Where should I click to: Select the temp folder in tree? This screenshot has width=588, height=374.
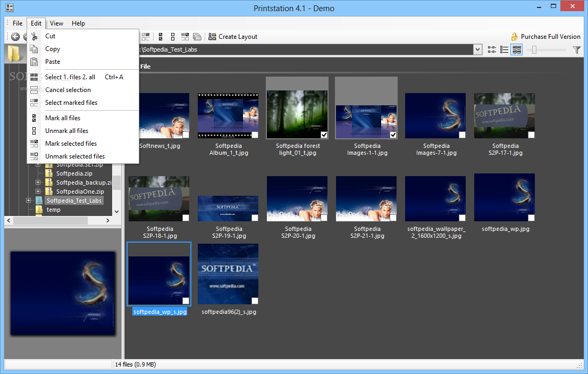54,210
